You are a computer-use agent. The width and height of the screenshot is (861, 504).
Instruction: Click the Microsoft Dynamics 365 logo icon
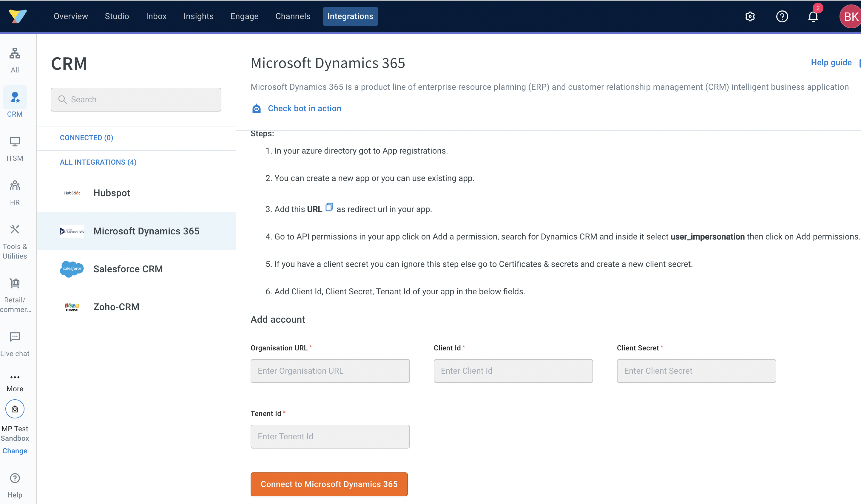(x=72, y=231)
